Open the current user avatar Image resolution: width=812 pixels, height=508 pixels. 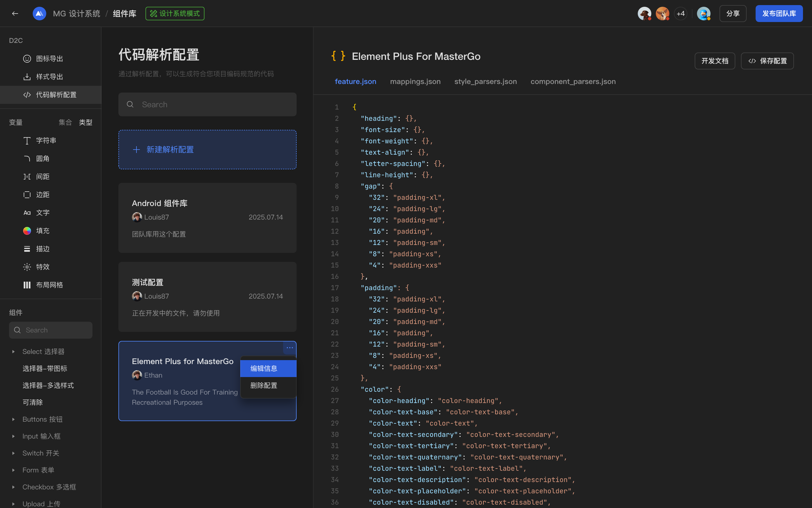pos(704,14)
